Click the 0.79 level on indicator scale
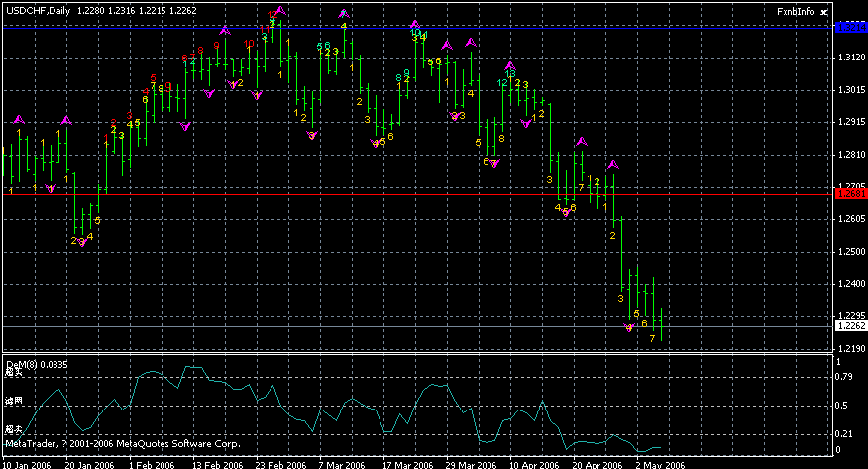Image resolution: width=868 pixels, height=469 pixels. point(843,377)
